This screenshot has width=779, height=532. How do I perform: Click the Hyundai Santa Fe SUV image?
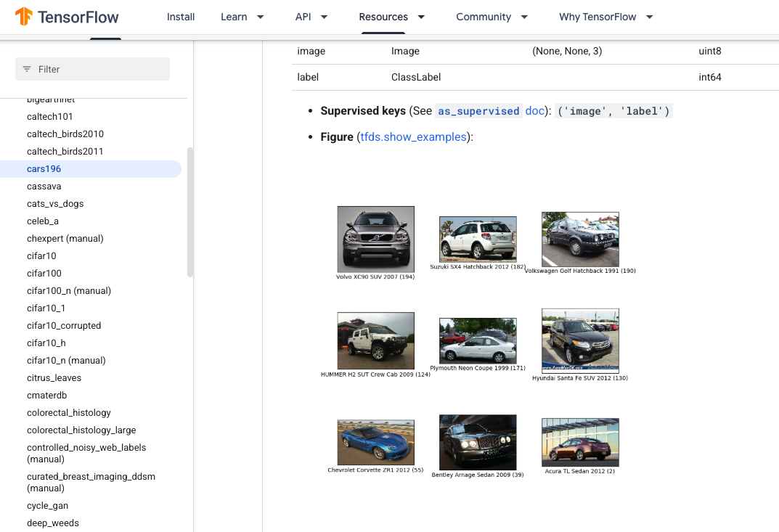point(580,341)
